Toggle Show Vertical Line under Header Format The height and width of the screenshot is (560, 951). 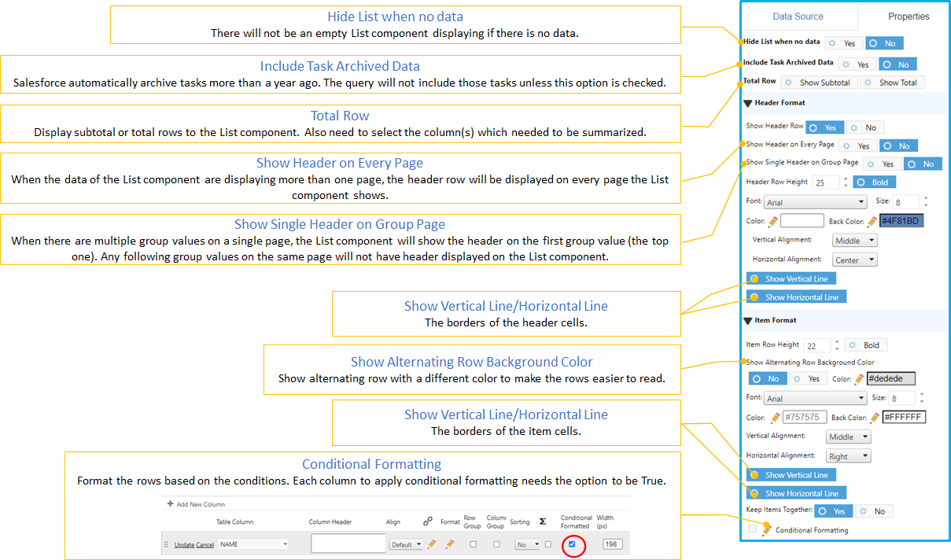[791, 278]
